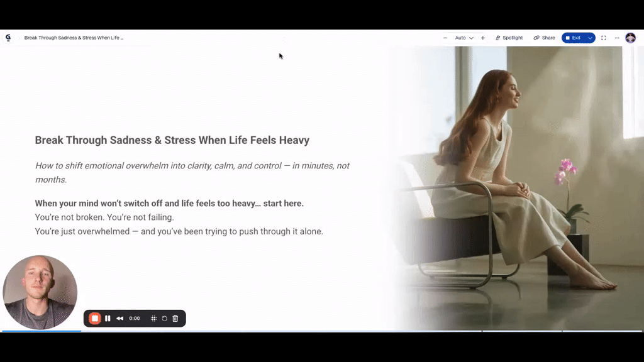The image size is (644, 362).
Task: Click the deck title breadcrumb text
Action: [x=74, y=38]
